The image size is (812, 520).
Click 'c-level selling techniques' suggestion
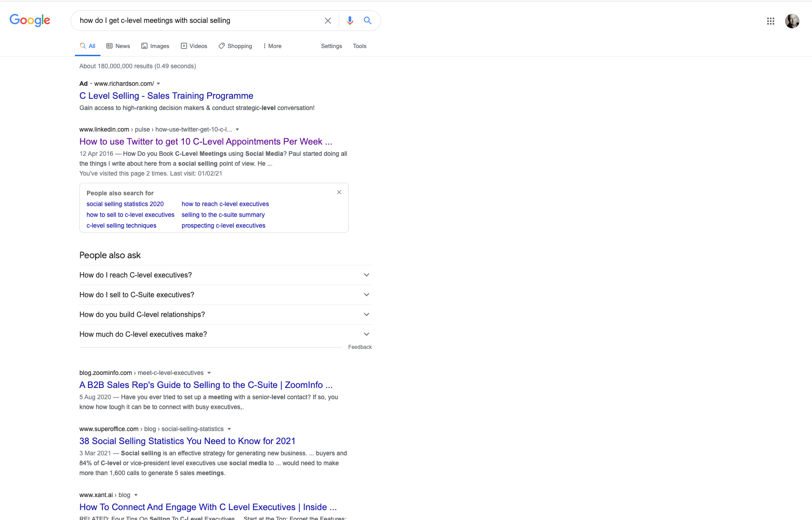point(122,225)
